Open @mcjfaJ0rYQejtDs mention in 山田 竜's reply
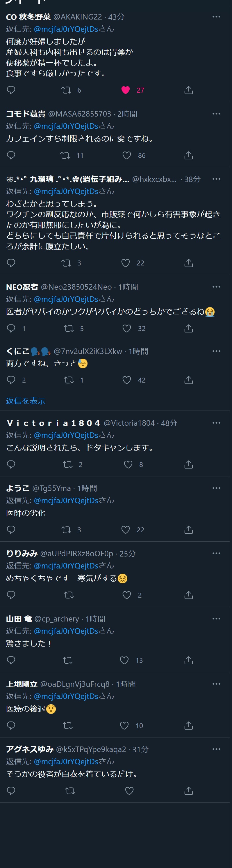Viewport: 232px width, 868px height. (66, 631)
